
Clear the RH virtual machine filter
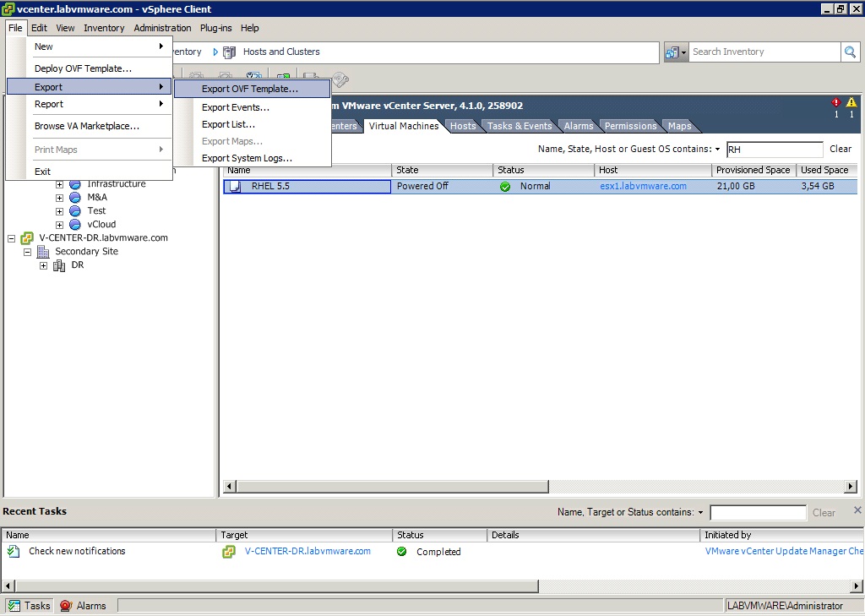(x=841, y=149)
